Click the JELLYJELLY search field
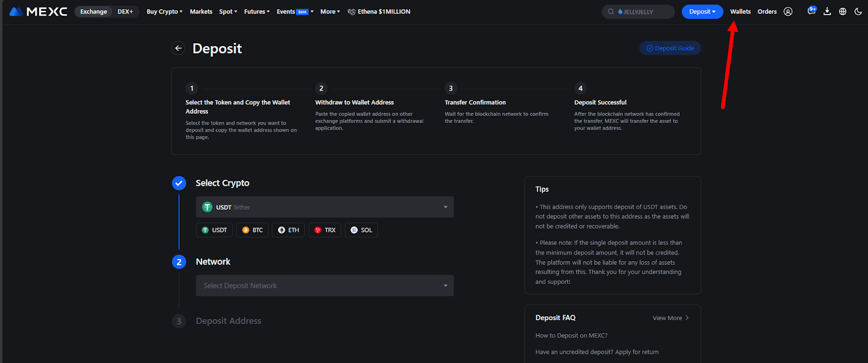The width and height of the screenshot is (868, 363). pyautogui.click(x=638, y=11)
